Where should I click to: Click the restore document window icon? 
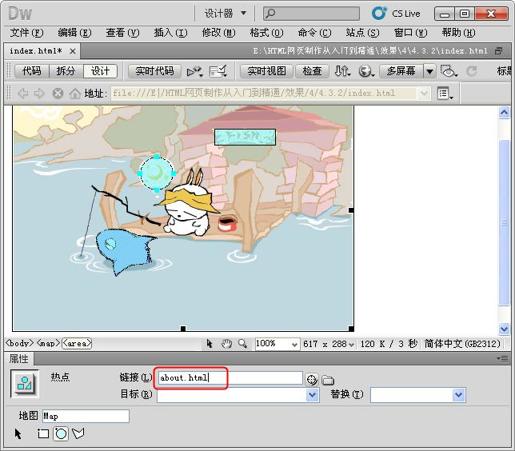499,51
